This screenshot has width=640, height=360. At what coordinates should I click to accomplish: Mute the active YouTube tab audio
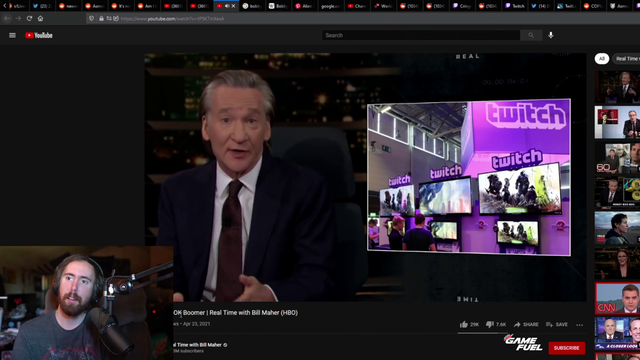pyautogui.click(x=227, y=6)
